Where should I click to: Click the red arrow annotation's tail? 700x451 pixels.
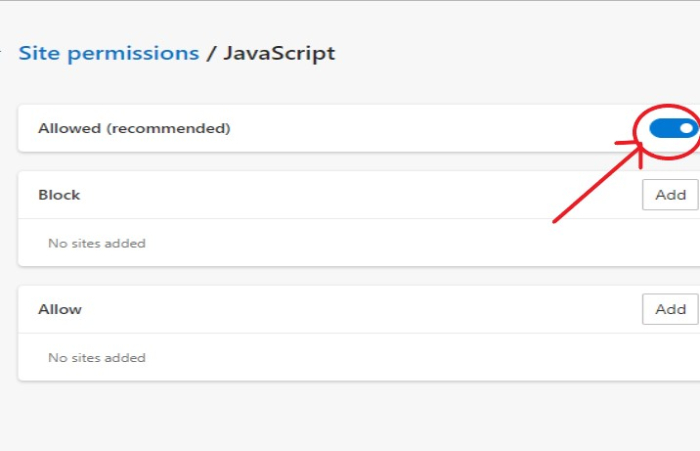point(558,220)
